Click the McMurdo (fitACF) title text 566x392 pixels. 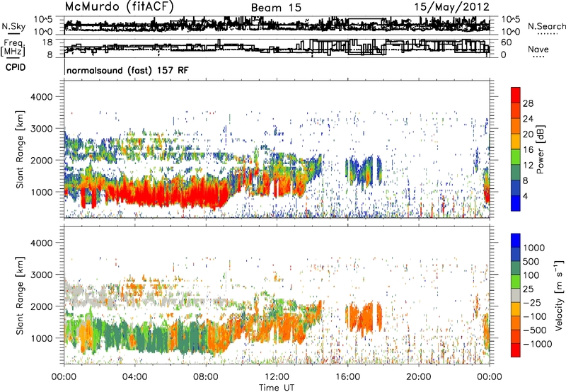[120, 7]
